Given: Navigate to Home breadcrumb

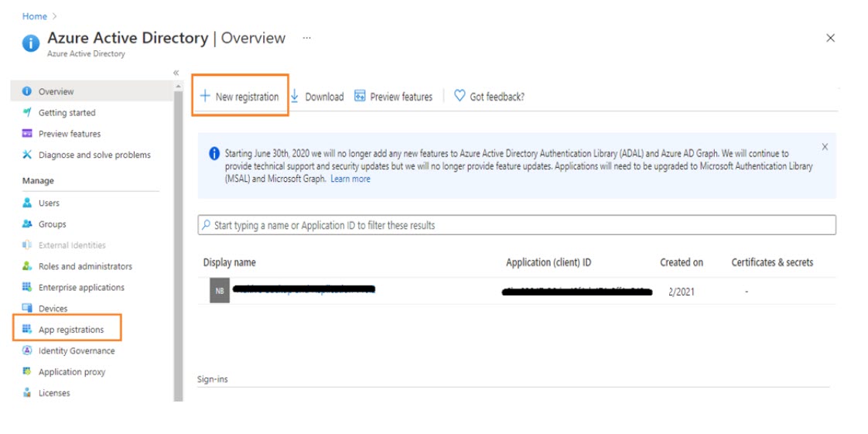Looking at the screenshot, I should [x=35, y=16].
